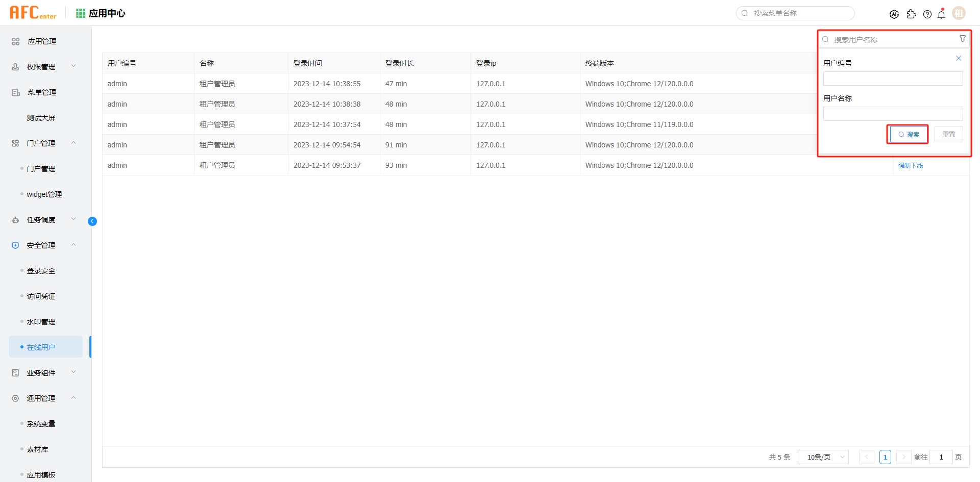Click the 应用管理 sidebar icon
Viewport: 980px width, 482px height.
point(15,41)
